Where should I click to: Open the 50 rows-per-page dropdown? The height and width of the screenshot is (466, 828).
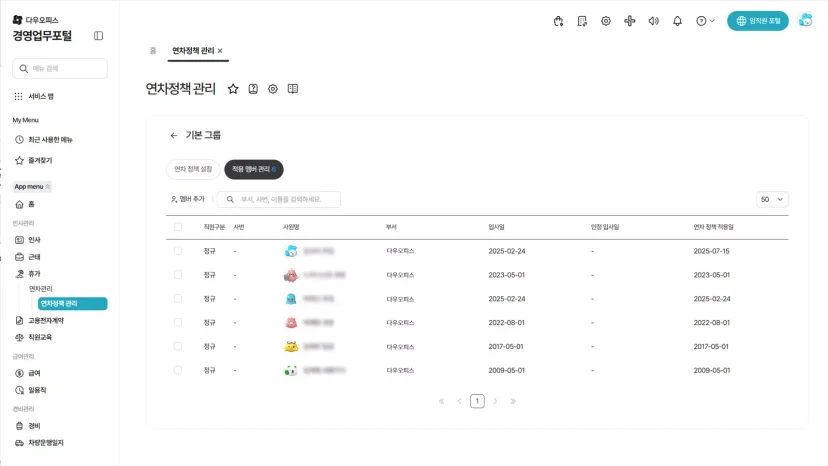[x=772, y=199]
